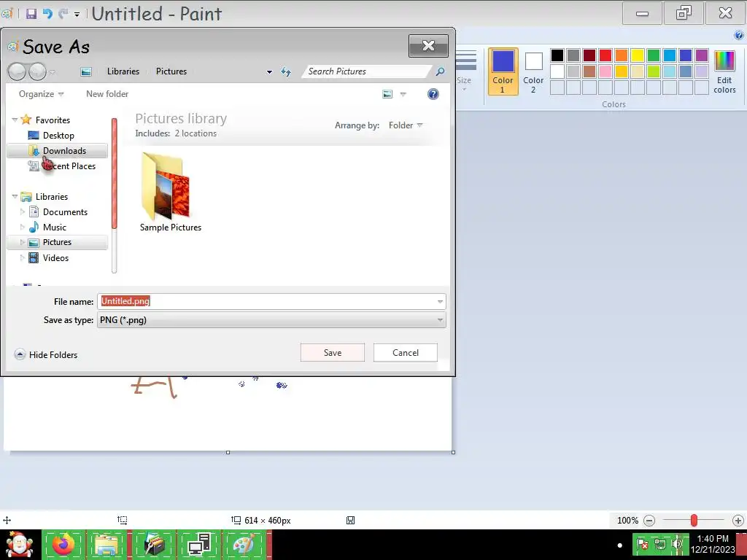Click the Cancel button
The image size is (747, 560).
(406, 353)
